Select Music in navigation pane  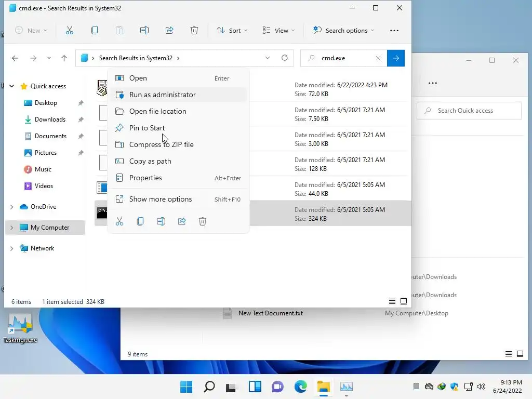(43, 169)
